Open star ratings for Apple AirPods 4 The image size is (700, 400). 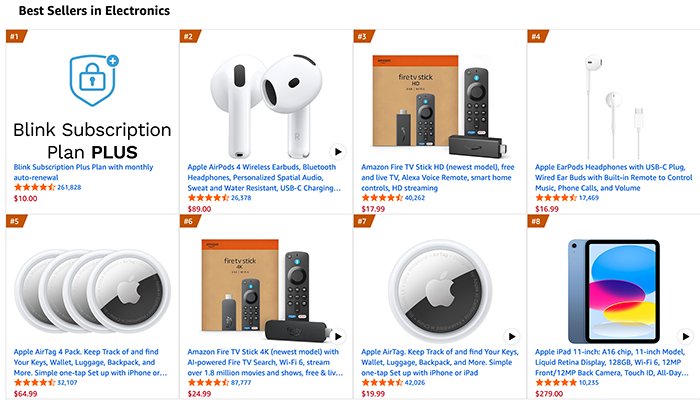(x=208, y=198)
